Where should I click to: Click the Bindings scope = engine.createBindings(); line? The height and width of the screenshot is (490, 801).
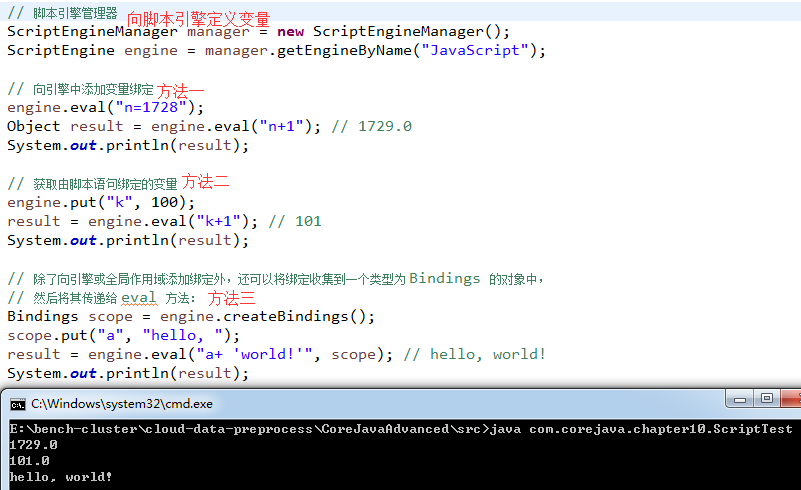click(191, 317)
